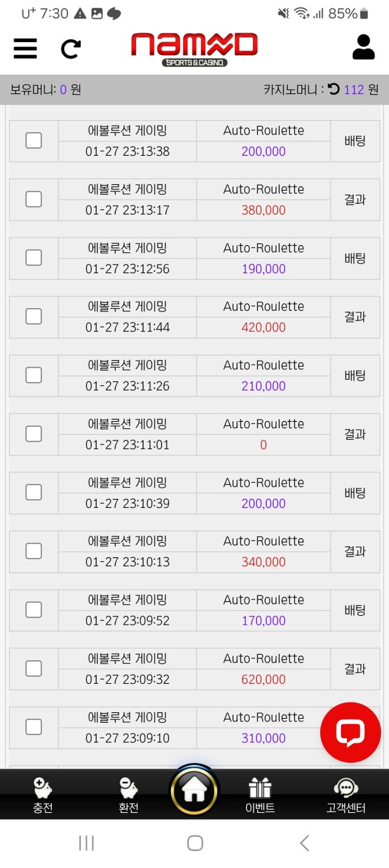Viewport: 389px width, 868px height.
Task: Check the 01-27 23:11:26 betting row checkbox
Action: (33, 375)
